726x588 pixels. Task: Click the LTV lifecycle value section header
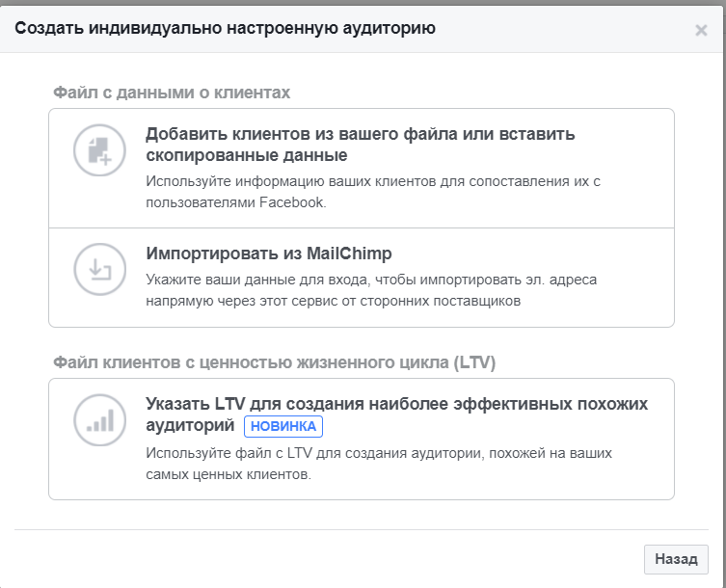274,362
